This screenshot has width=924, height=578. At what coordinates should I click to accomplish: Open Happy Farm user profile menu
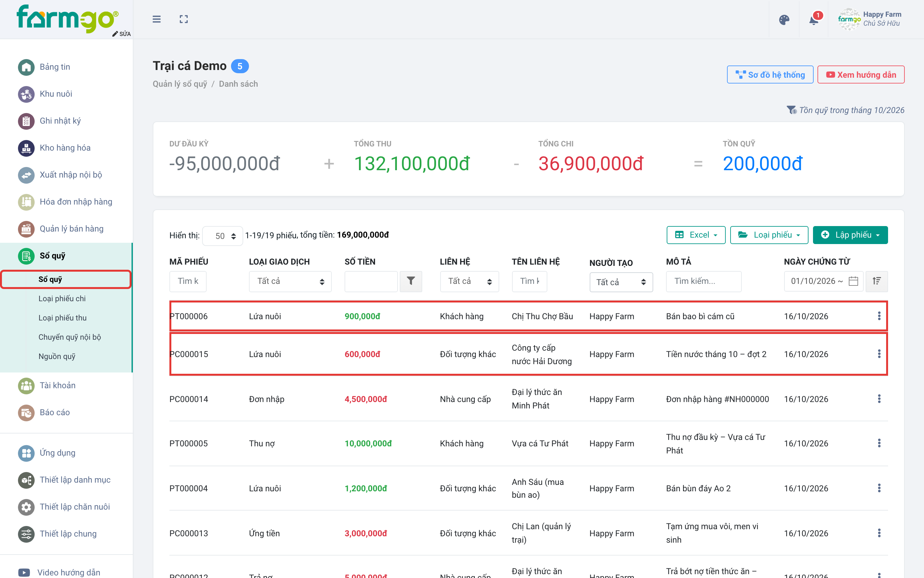pos(870,19)
